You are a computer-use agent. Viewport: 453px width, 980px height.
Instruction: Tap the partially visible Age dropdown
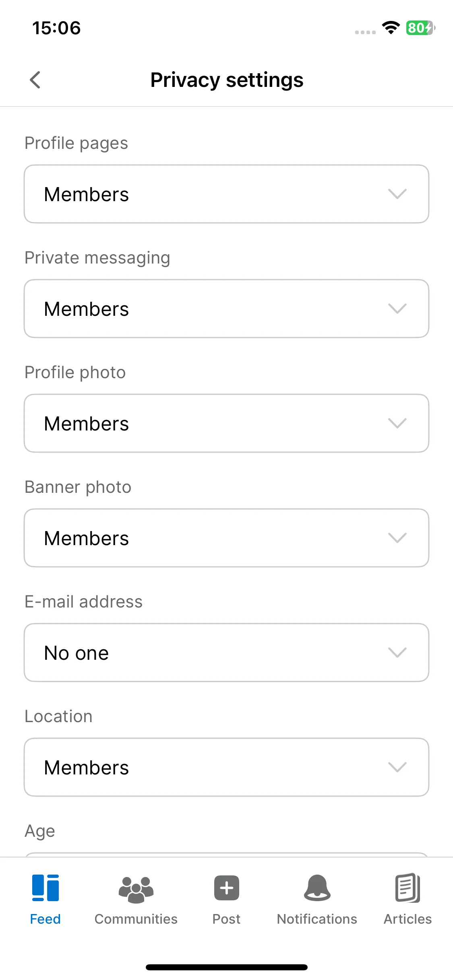[x=227, y=854]
